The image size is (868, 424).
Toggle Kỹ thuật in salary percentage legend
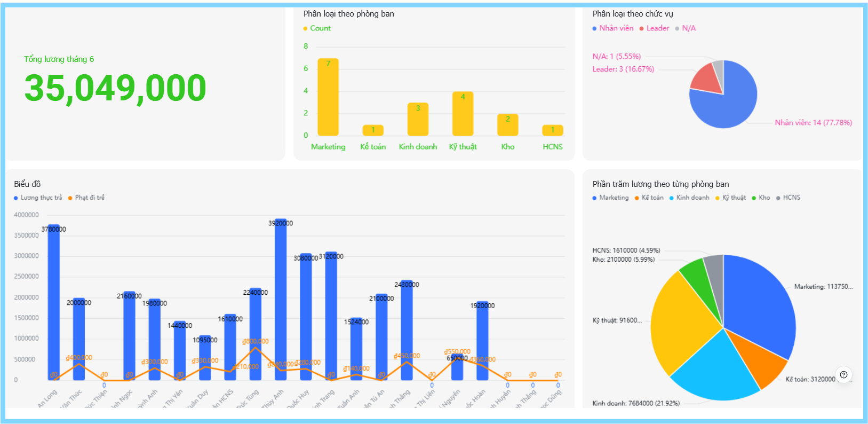pos(730,198)
